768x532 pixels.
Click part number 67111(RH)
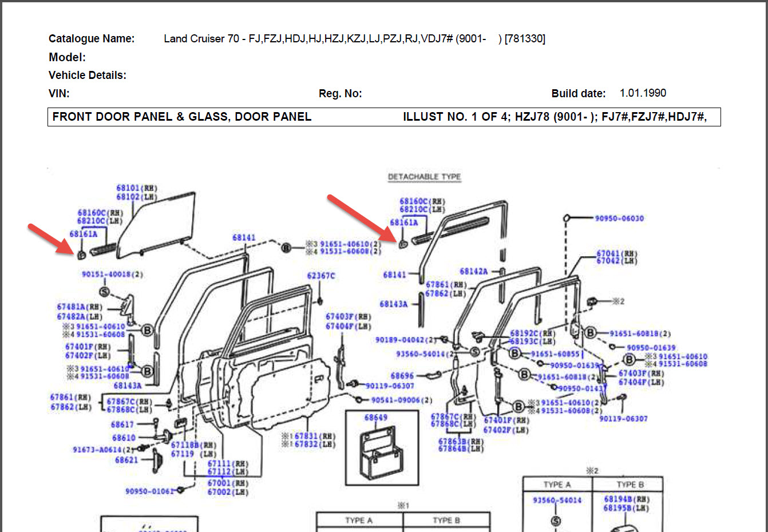pos(228,464)
